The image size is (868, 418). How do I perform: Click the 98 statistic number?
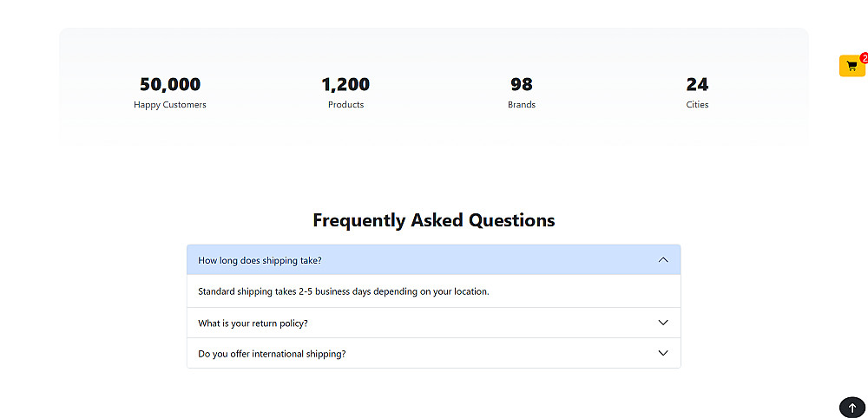pyautogui.click(x=521, y=85)
